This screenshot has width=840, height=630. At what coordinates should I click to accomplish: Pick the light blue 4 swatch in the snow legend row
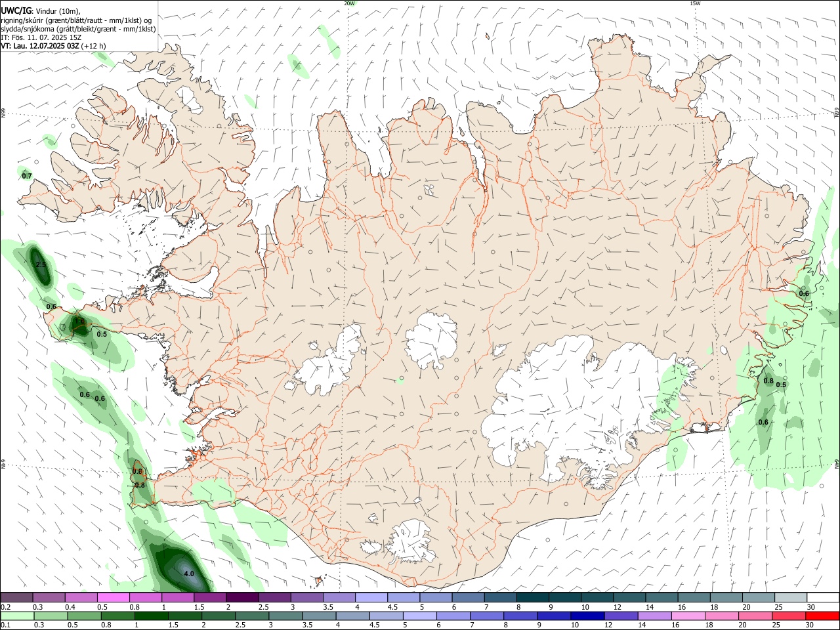tap(371, 597)
